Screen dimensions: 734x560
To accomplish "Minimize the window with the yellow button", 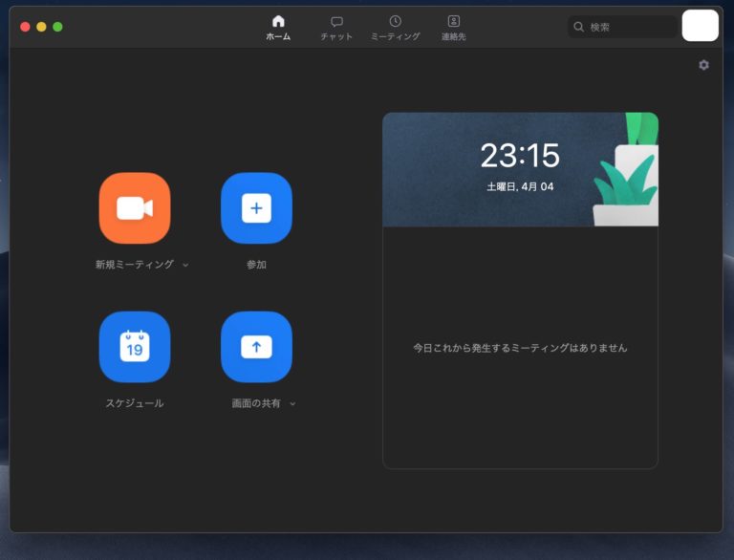I will click(x=42, y=27).
